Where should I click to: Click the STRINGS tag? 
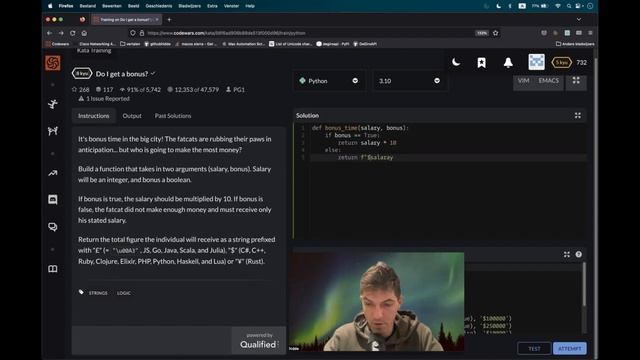(98, 293)
